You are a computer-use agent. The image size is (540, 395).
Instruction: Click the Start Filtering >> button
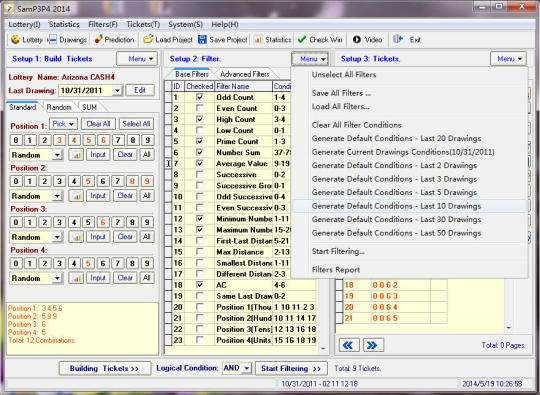click(x=291, y=368)
